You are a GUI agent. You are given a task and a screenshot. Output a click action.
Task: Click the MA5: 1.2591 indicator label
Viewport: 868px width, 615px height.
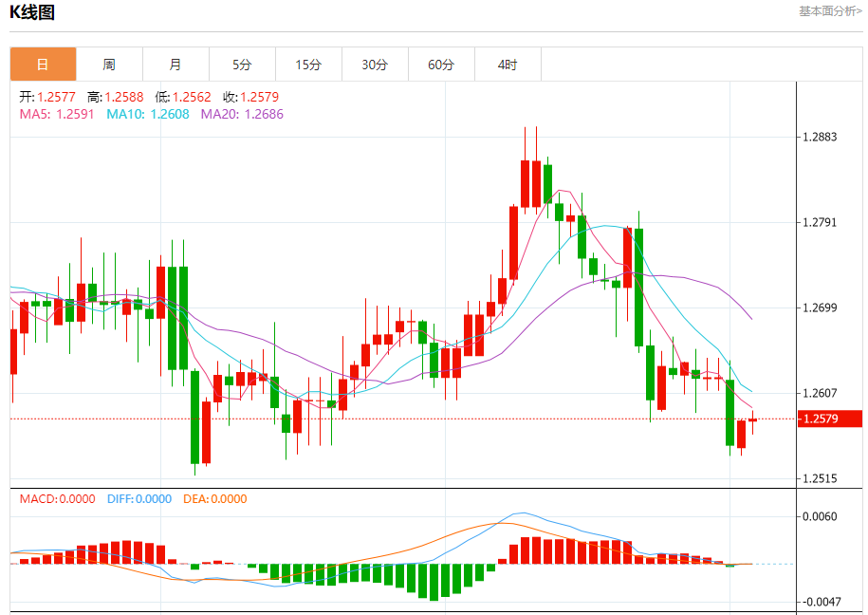pos(57,114)
